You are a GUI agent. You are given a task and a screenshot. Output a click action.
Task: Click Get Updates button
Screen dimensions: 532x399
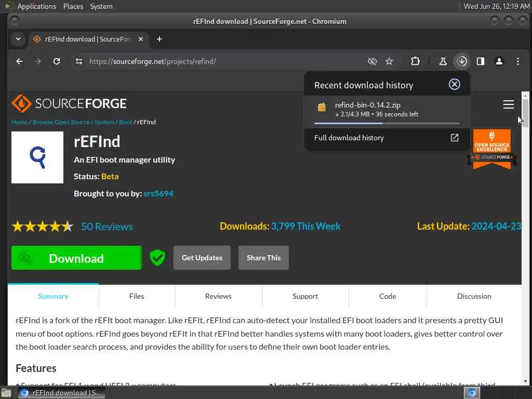click(x=202, y=258)
